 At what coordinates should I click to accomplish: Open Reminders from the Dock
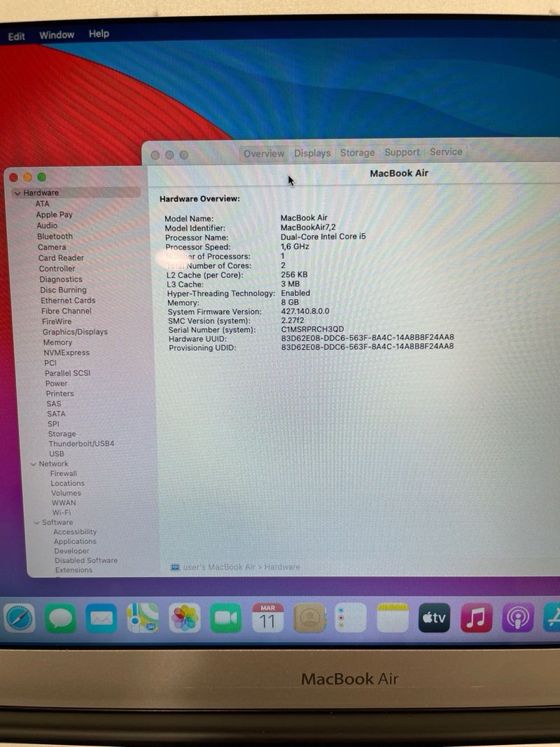point(351,618)
